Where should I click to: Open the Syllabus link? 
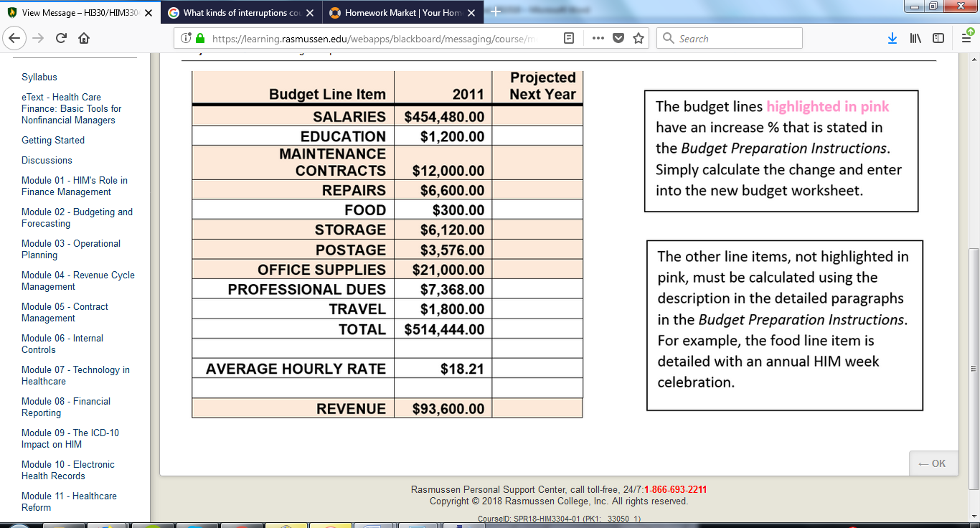(39, 77)
